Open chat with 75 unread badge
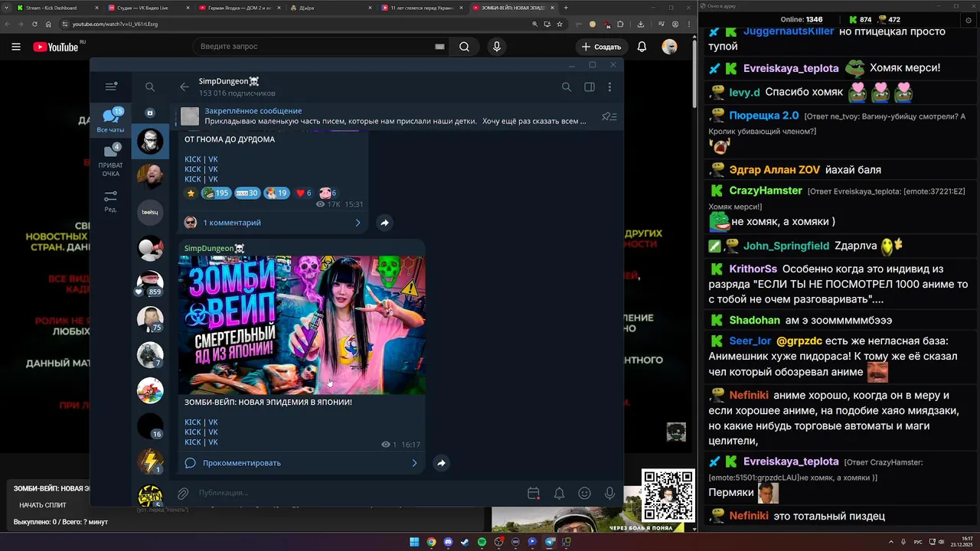The image size is (980, 551). pyautogui.click(x=150, y=318)
